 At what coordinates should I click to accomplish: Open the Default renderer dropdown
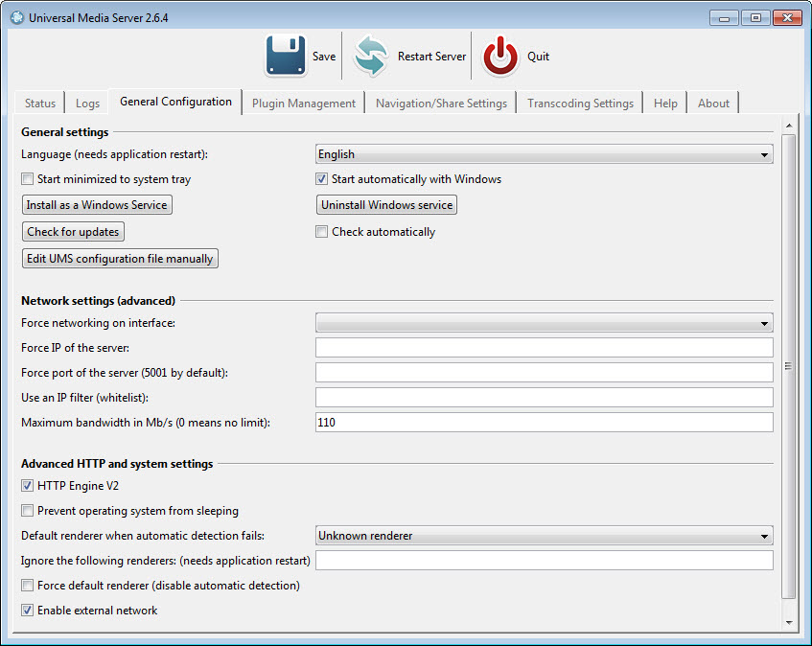545,536
